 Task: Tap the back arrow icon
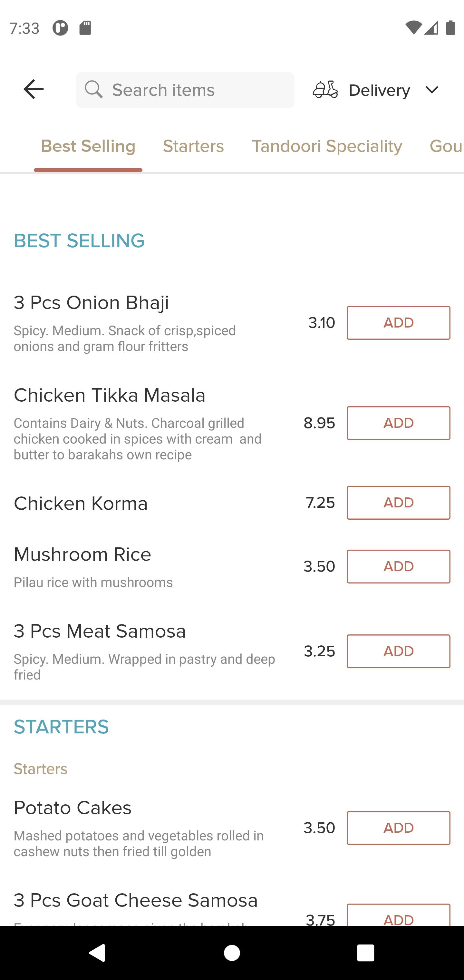[34, 89]
